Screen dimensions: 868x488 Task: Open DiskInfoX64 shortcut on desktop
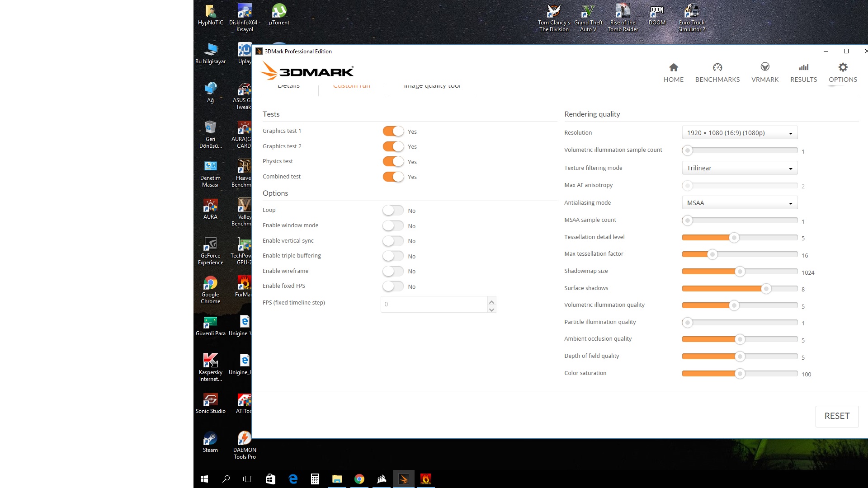point(245,18)
